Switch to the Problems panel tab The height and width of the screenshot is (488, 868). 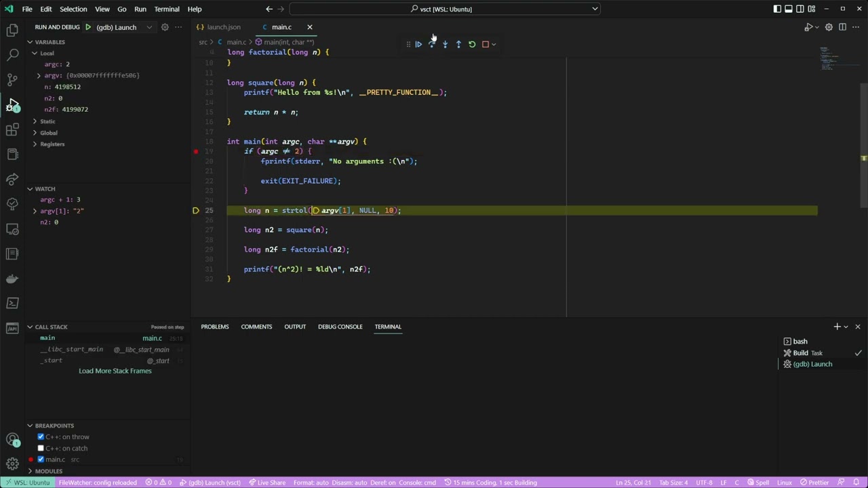tap(214, 327)
